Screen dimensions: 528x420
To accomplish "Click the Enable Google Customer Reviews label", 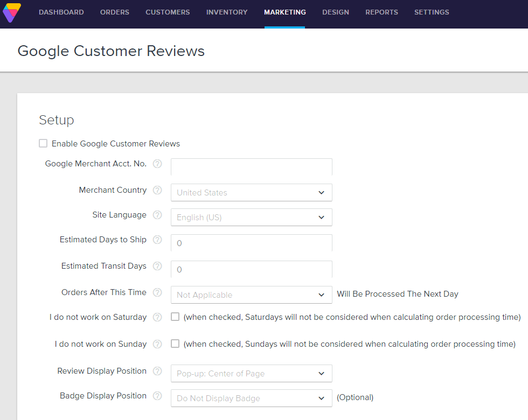I will [x=116, y=144].
